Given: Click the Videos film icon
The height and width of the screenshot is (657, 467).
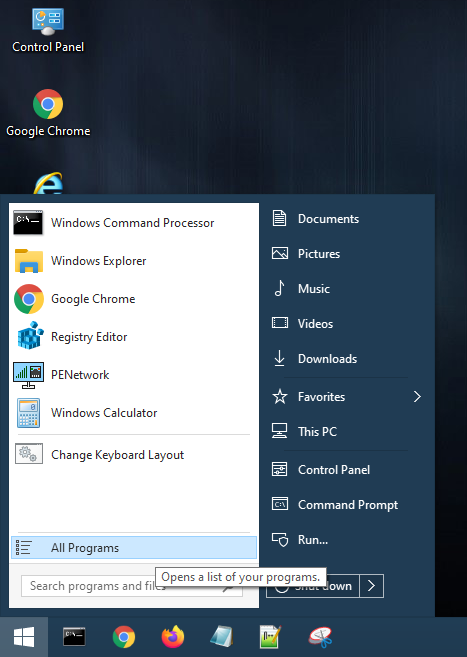Looking at the screenshot, I should (280, 323).
